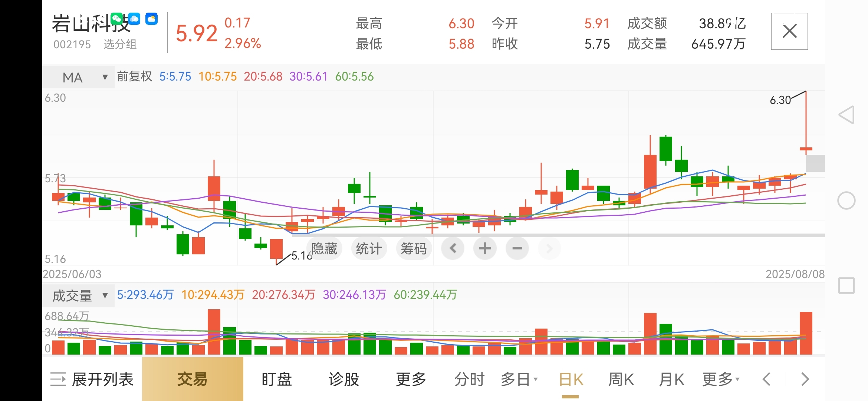Tap end date 2025/08/08 label
The height and width of the screenshot is (401, 868).
[795, 274]
